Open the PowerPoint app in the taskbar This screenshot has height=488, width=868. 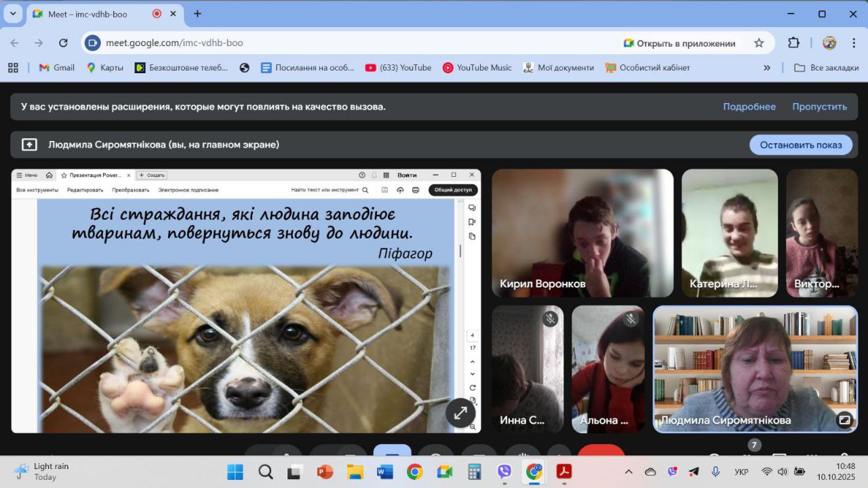[x=325, y=472]
